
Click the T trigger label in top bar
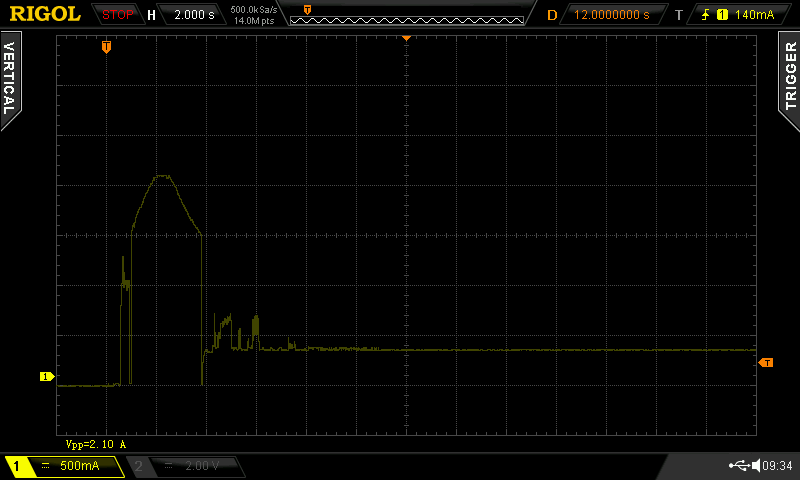click(x=679, y=15)
